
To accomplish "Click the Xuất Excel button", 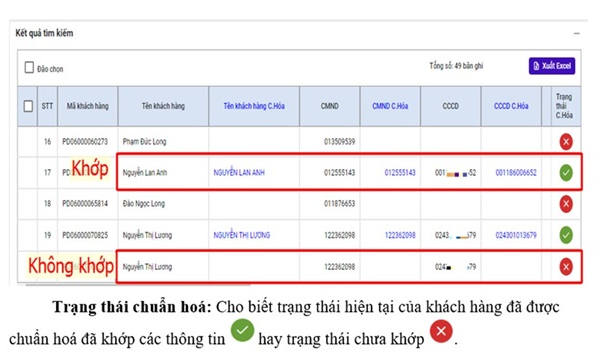I will pos(552,66).
